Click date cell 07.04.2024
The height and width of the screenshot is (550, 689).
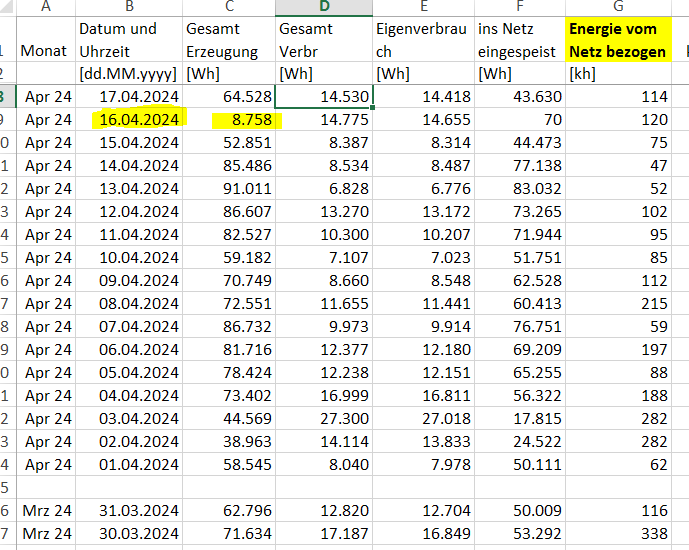(x=129, y=326)
